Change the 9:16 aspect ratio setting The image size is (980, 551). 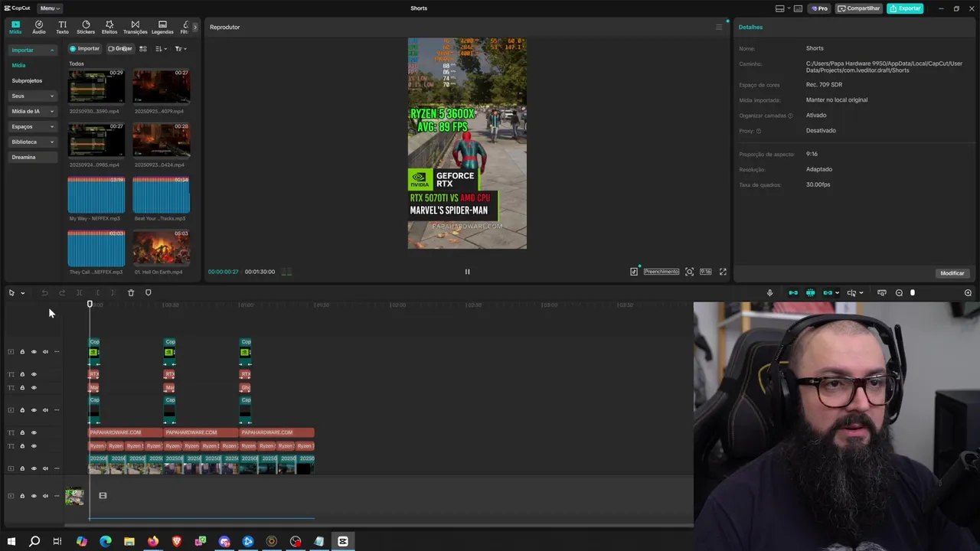(705, 272)
